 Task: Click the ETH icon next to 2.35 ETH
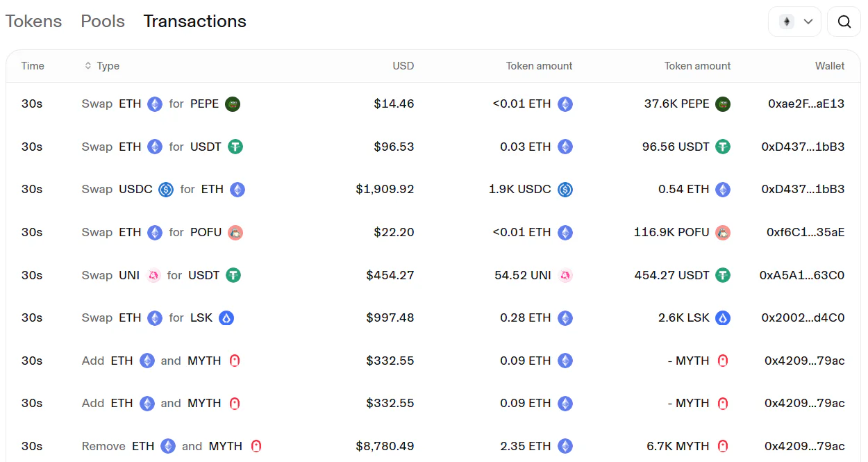[565, 446]
